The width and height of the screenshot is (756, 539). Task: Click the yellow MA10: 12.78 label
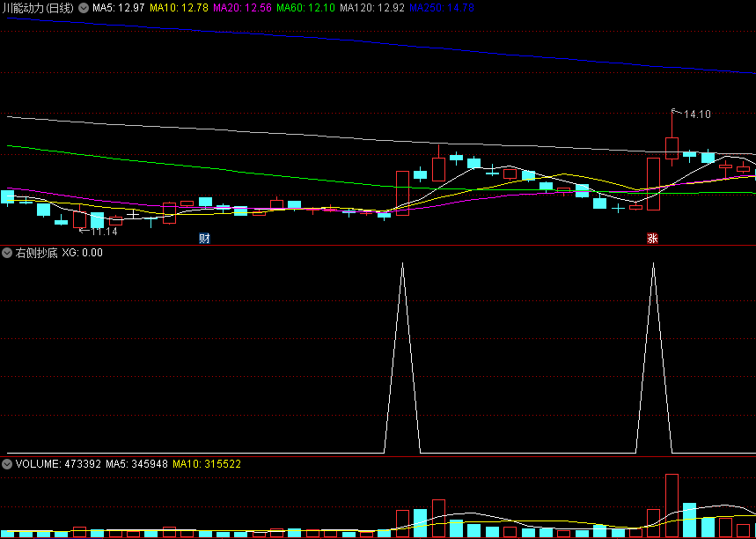179,8
